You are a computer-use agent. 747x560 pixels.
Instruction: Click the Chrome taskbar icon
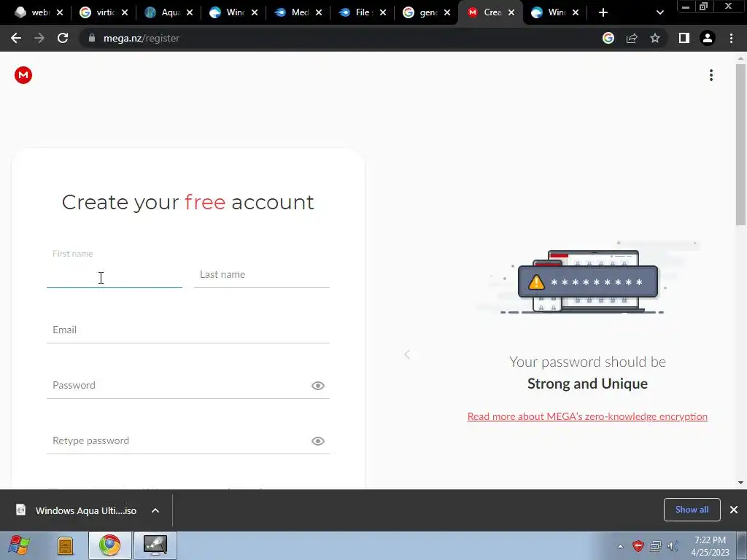point(109,545)
